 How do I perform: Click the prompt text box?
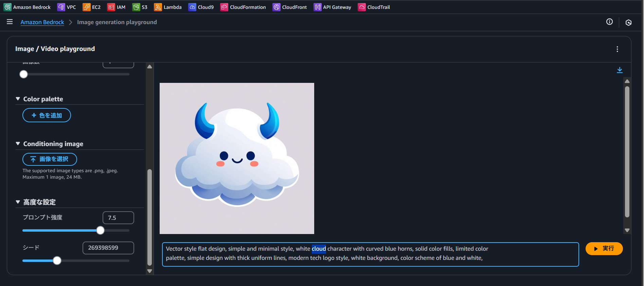pos(371,254)
